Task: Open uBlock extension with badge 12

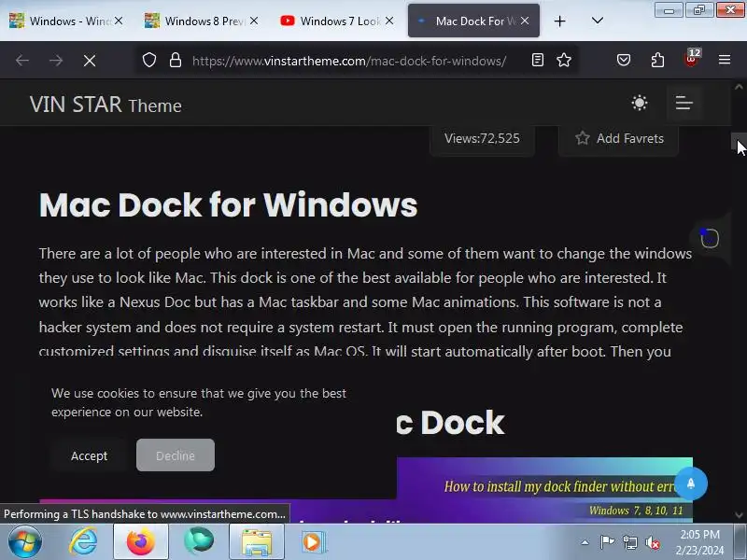Action: pos(691,59)
